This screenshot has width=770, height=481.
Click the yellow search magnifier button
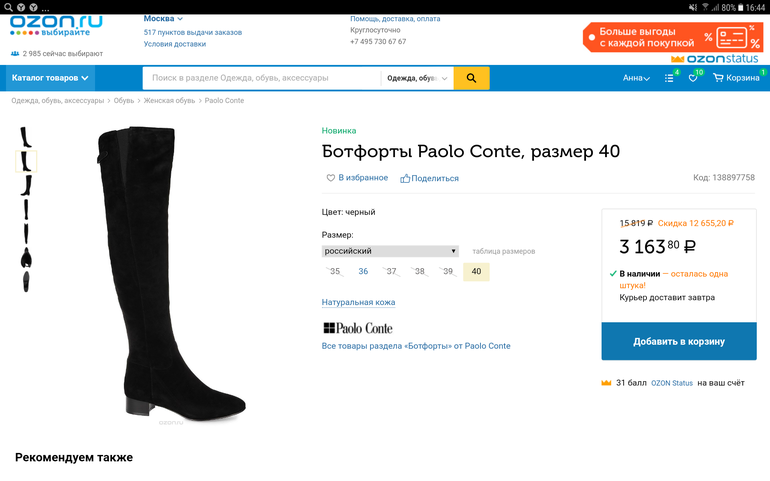(471, 78)
